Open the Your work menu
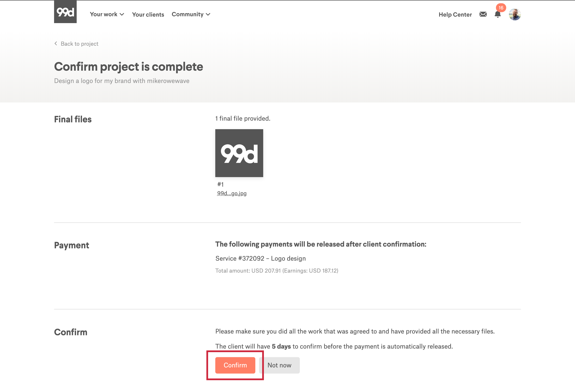 click(103, 14)
